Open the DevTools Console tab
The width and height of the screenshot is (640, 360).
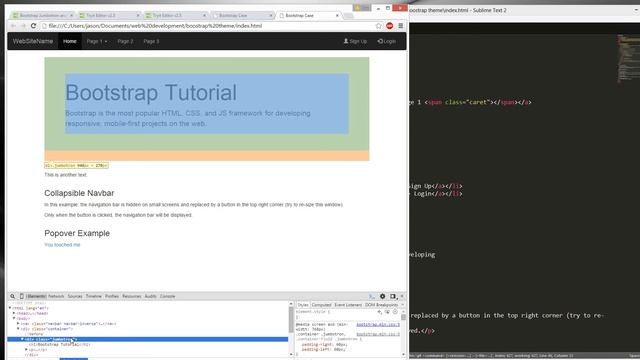[167, 296]
